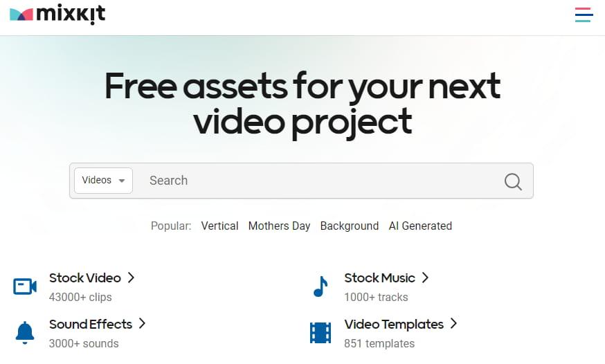Click the Video Templates film icon
Image resolution: width=605 pixels, height=364 pixels.
(320, 333)
